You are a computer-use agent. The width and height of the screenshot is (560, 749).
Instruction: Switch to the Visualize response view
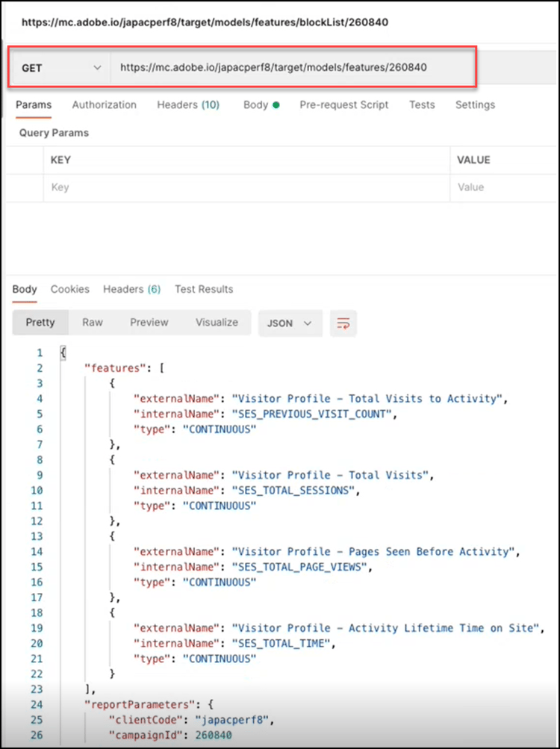pyautogui.click(x=217, y=323)
